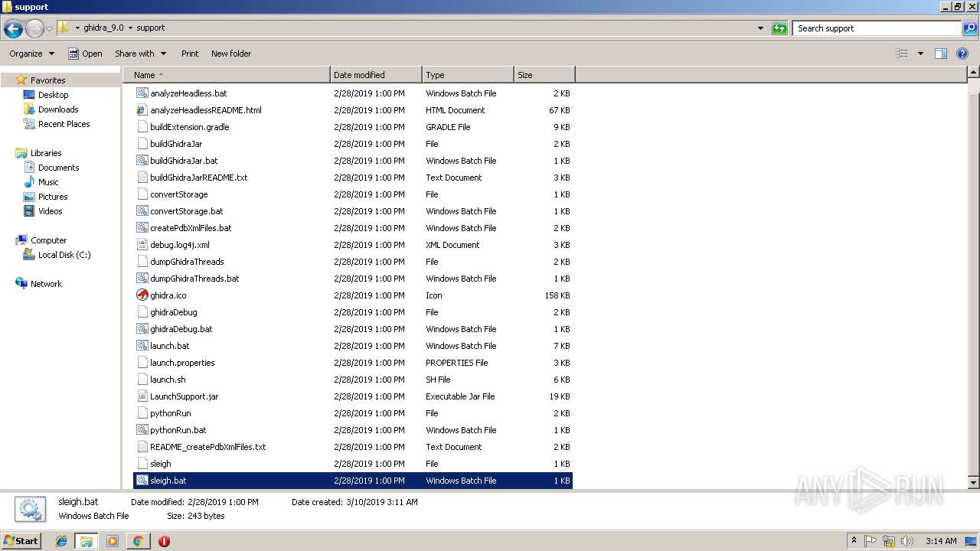Open the Share with menu

[140, 54]
